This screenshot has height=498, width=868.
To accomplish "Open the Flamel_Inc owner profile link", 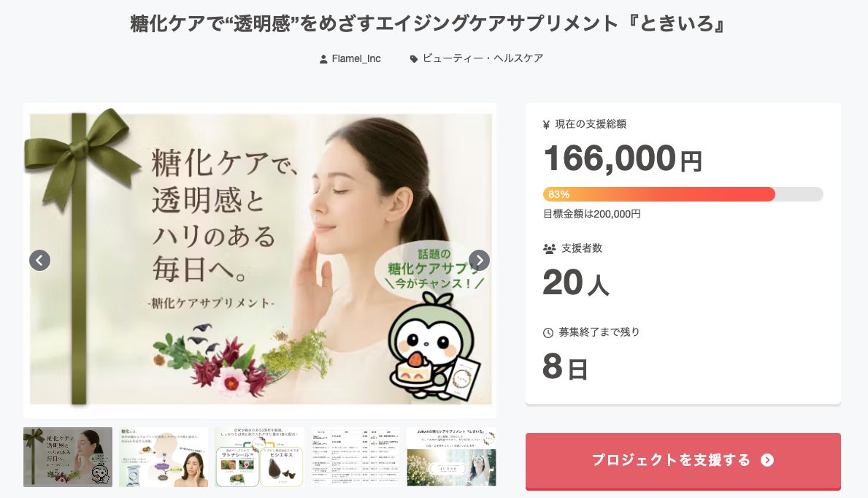I will click(356, 58).
